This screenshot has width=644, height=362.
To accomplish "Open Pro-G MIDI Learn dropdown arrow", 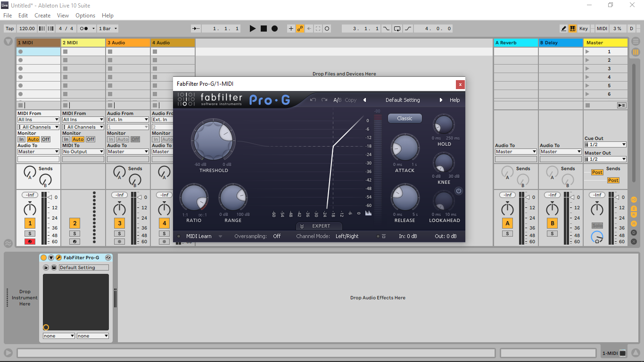I will 220,237.
